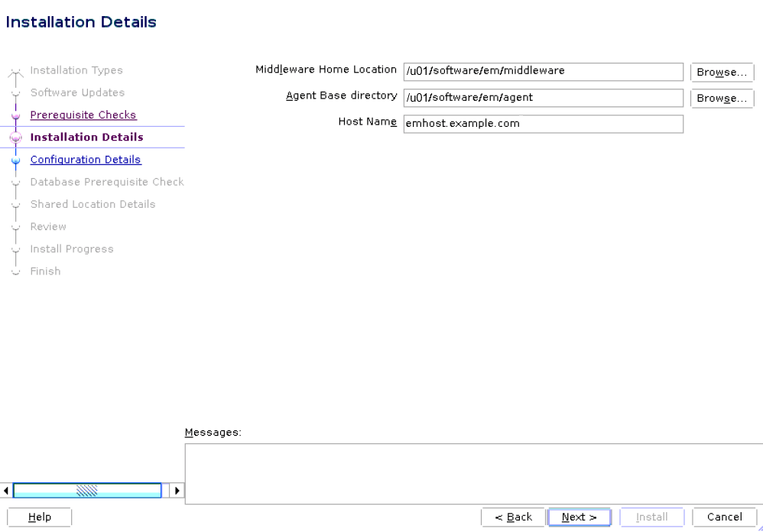This screenshot has height=532, width=763.
Task: Click the Prerequisite Checks step link
Action: 83,115
